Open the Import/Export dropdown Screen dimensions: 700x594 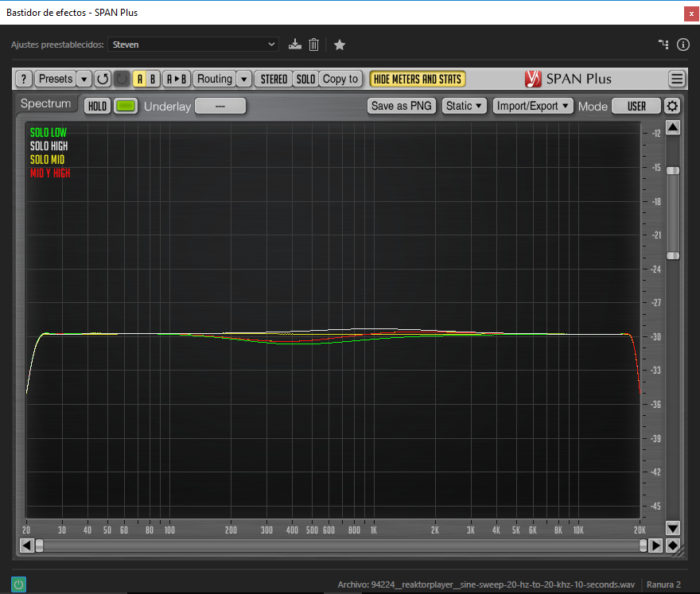pyautogui.click(x=533, y=106)
